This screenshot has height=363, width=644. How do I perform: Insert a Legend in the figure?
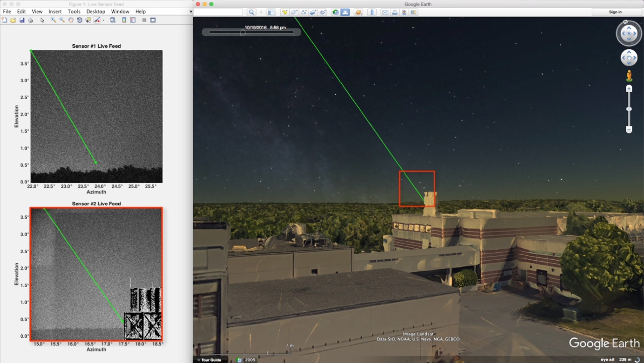[133, 20]
